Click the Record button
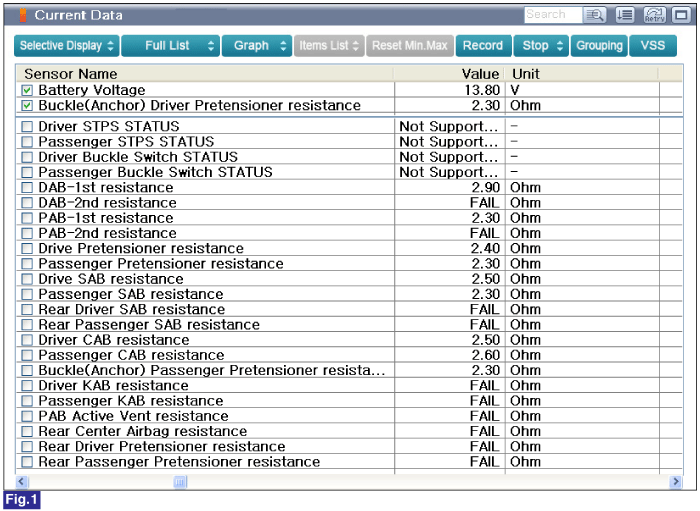 point(483,46)
